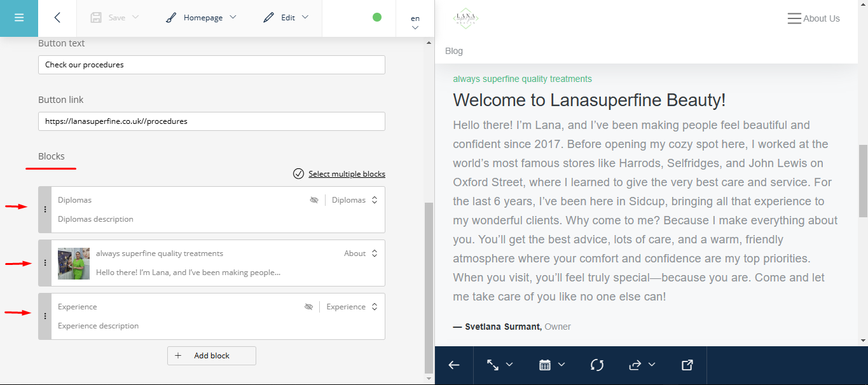Open the Homepage menu
The image size is (868, 385).
coord(201,18)
